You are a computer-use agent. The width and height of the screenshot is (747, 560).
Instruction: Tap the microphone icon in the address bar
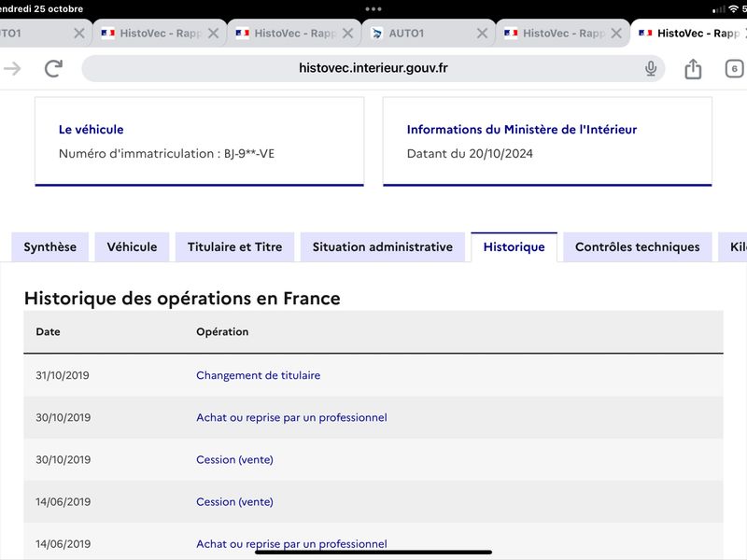coord(651,68)
